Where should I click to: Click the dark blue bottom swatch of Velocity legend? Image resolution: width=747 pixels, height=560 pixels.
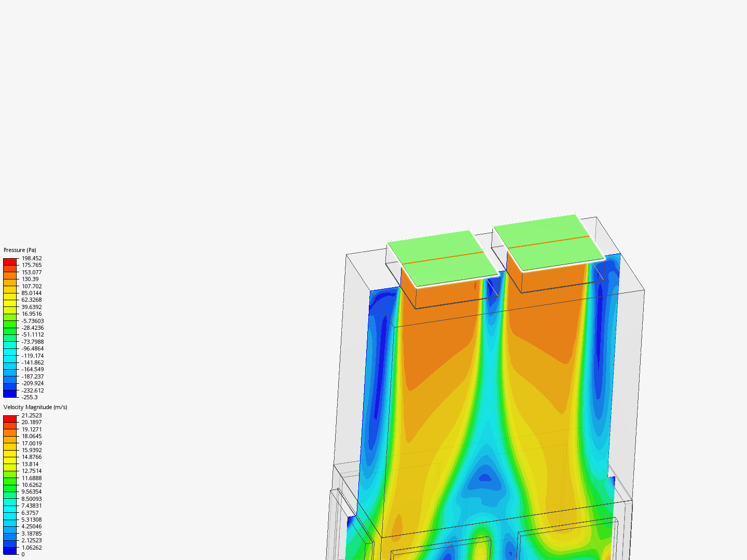point(10,551)
